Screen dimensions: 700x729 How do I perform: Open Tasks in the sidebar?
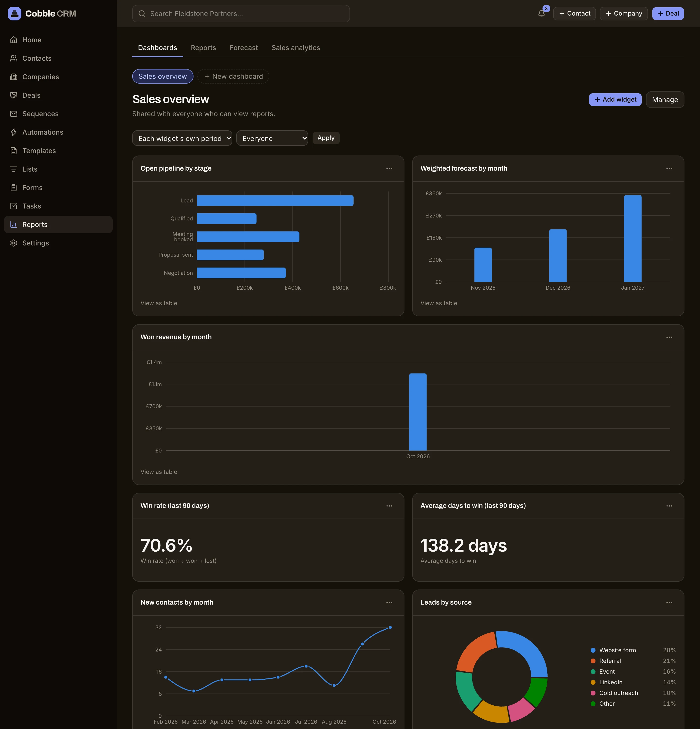(58, 206)
